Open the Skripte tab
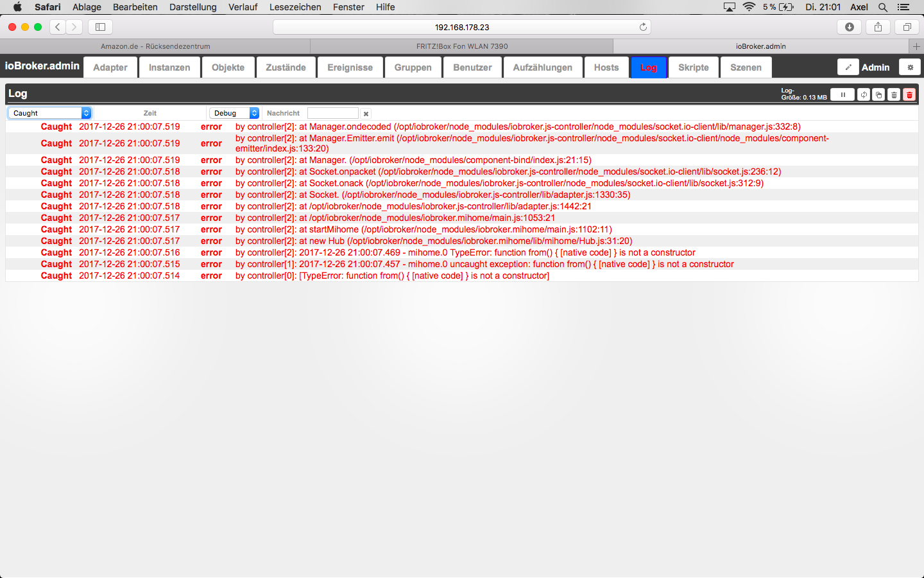The width and height of the screenshot is (924, 578). [x=694, y=67]
